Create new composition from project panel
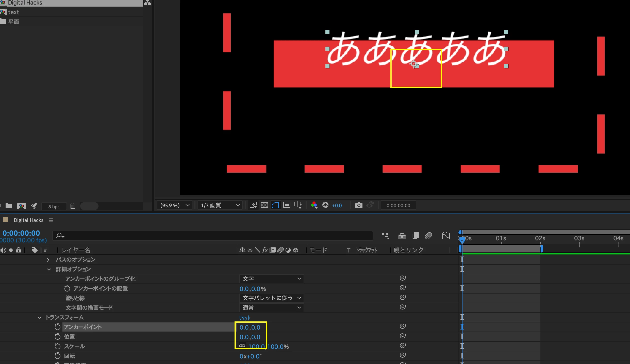Screen dimensions: 630x364 (21, 206)
